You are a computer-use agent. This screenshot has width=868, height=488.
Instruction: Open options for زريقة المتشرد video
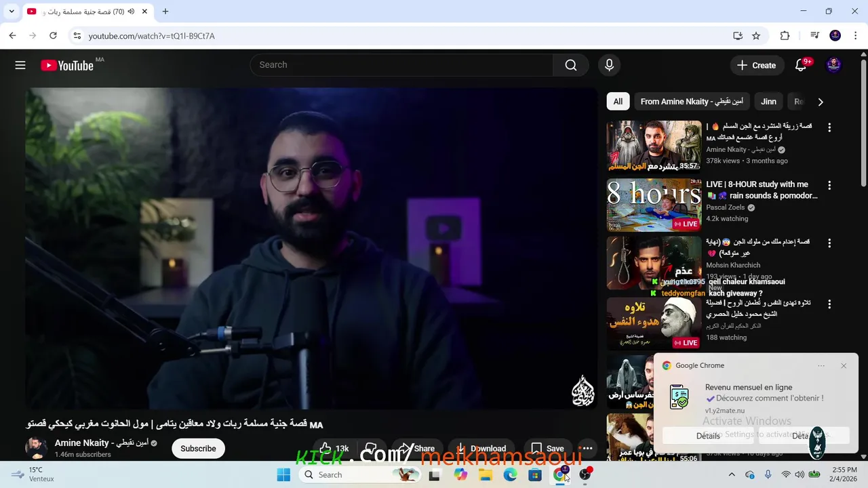coord(829,127)
